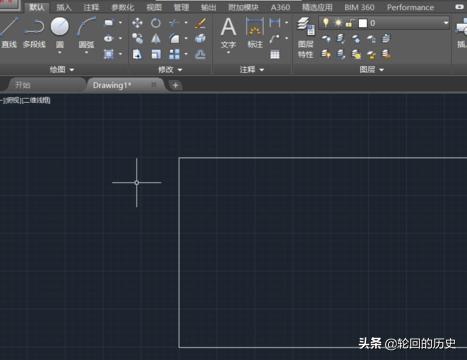Close the Drawing1* file tab
This screenshot has height=360, width=467.
pos(154,85)
